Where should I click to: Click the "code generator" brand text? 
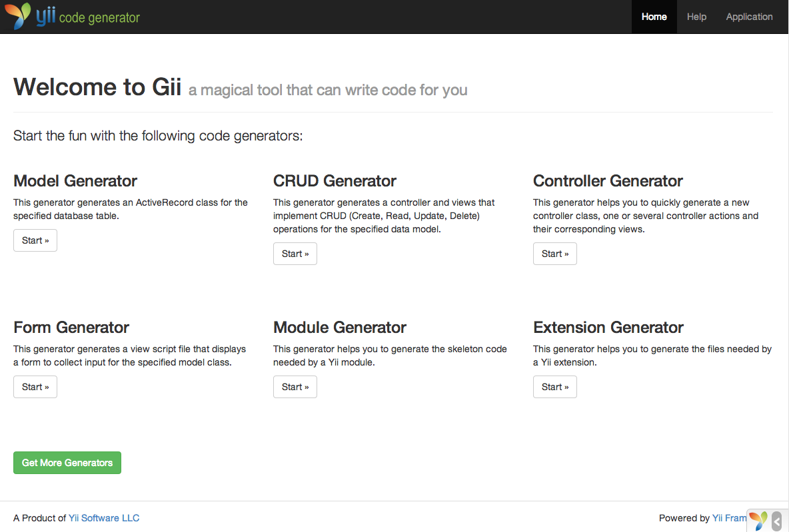pyautogui.click(x=99, y=18)
